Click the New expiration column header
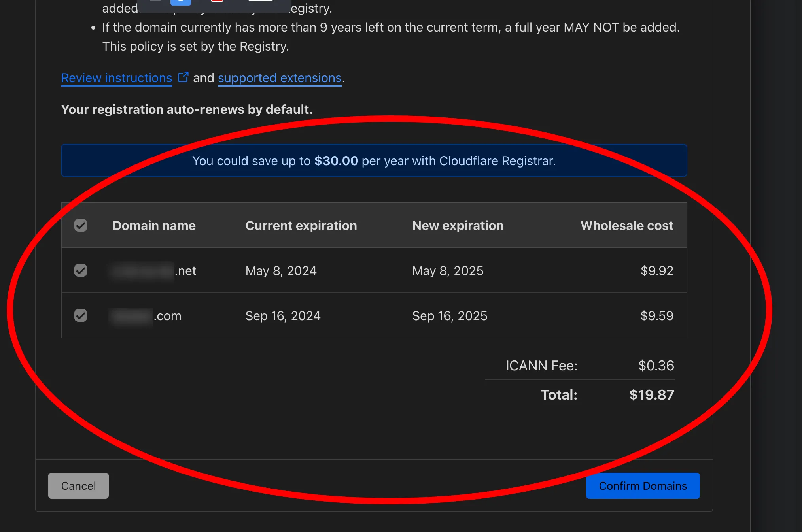 point(458,225)
